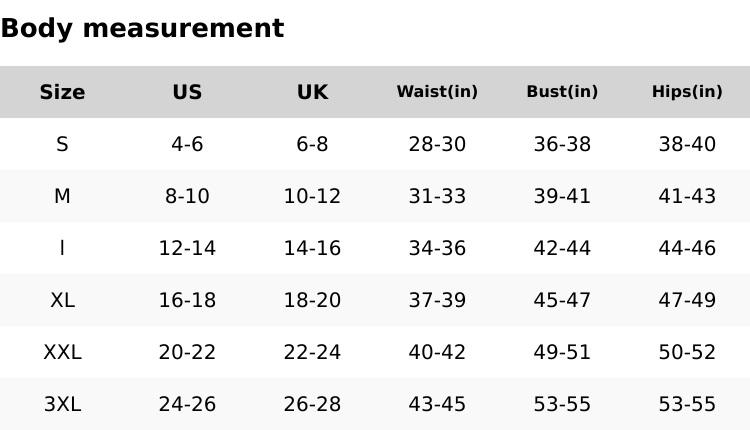The height and width of the screenshot is (430, 750).
Task: Select the Hips(in) column header
Action: point(687,92)
